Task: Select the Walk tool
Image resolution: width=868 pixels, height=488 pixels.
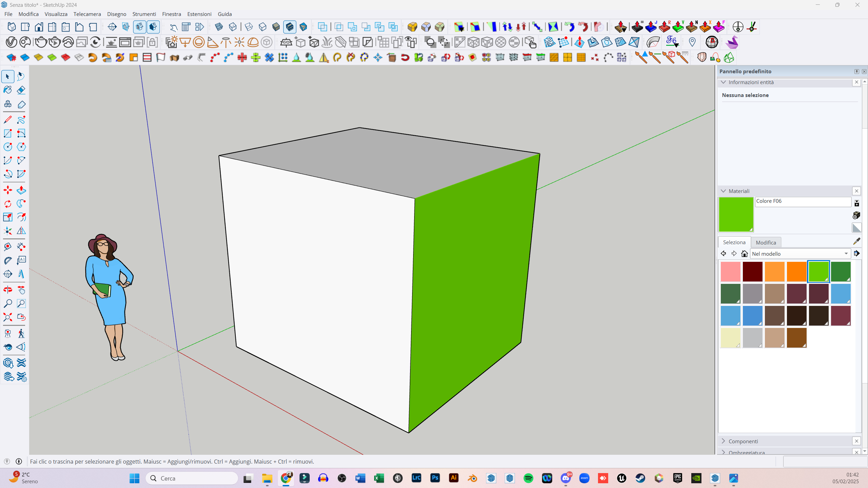Action: [21, 333]
